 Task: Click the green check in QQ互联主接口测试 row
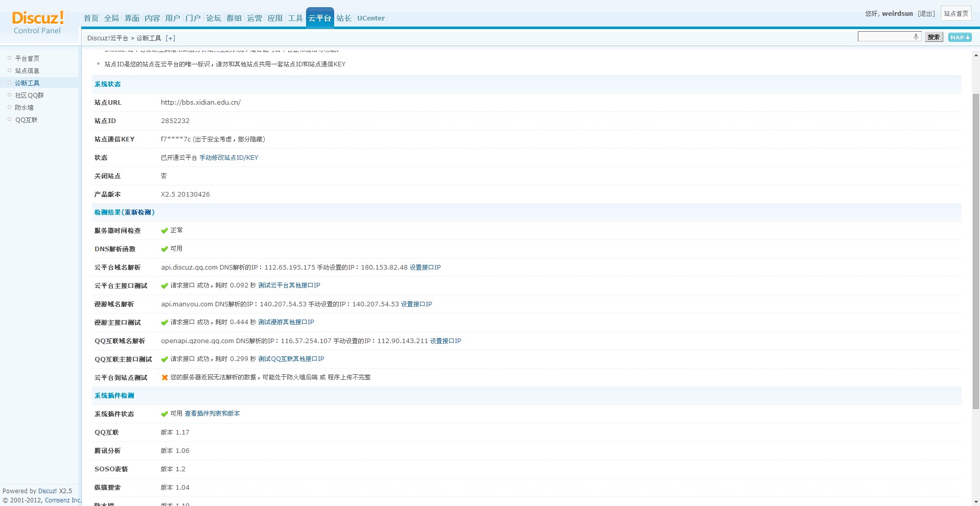[x=165, y=359]
